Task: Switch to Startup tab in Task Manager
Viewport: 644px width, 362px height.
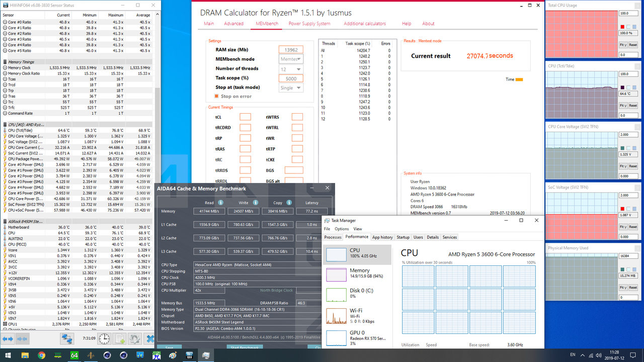Action: (x=403, y=237)
